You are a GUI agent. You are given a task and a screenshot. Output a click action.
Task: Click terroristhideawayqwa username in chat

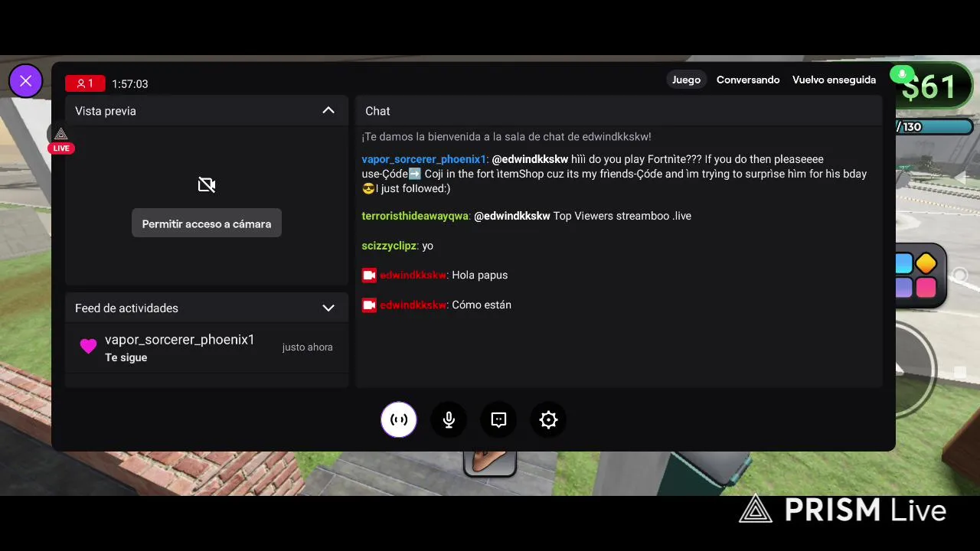point(415,216)
